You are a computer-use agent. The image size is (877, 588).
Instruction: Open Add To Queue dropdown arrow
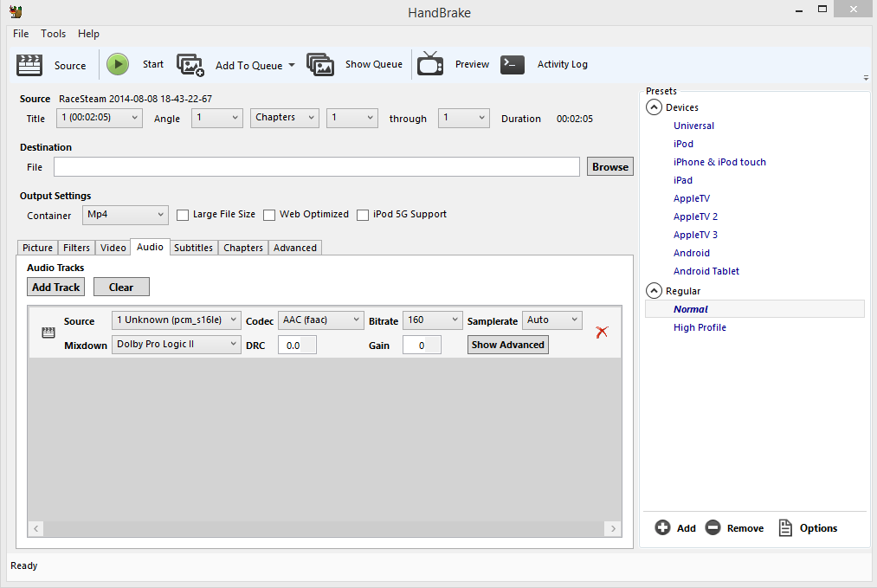click(292, 66)
